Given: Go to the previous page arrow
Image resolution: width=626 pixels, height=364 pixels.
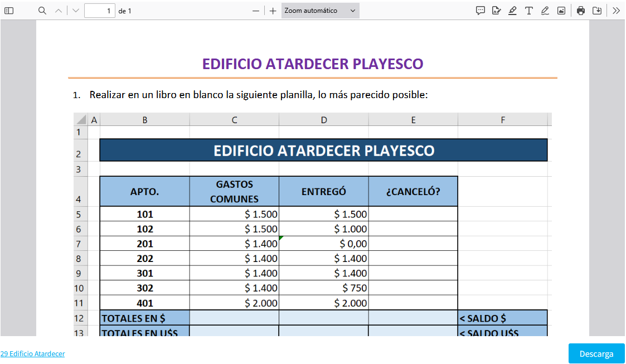Looking at the screenshot, I should 59,11.
